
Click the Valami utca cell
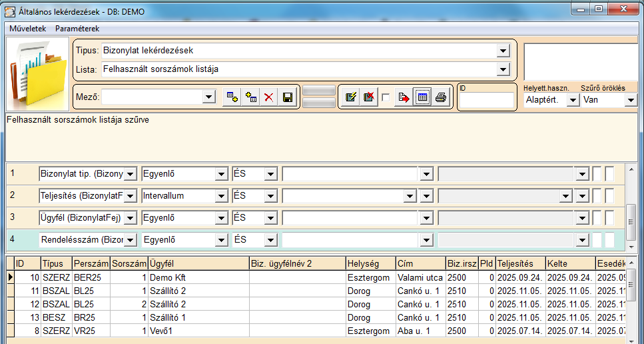tap(421, 278)
